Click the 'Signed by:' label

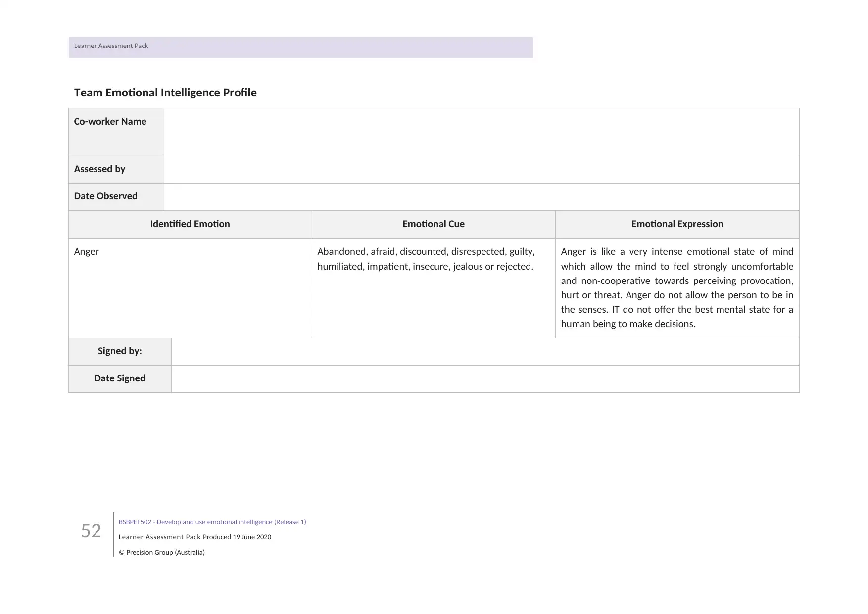(120, 351)
